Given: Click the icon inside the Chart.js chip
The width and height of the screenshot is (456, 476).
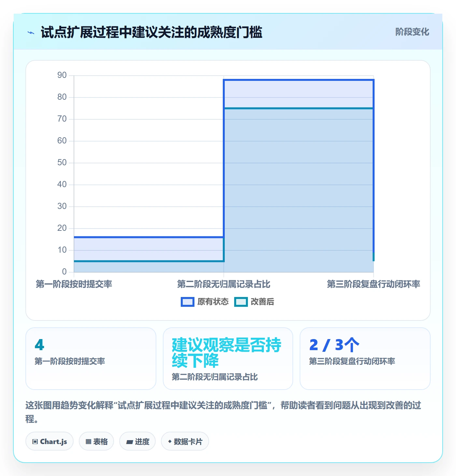Looking at the screenshot, I should (35, 442).
